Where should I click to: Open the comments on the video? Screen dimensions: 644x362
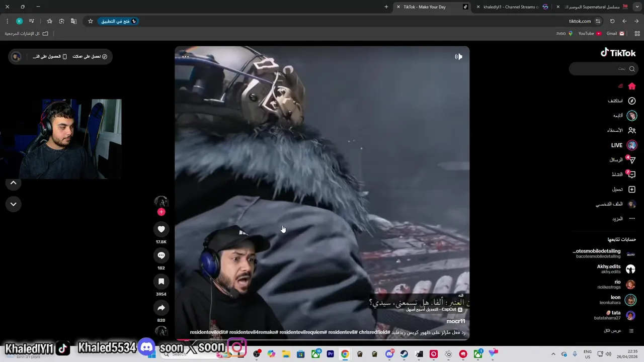[x=161, y=255]
